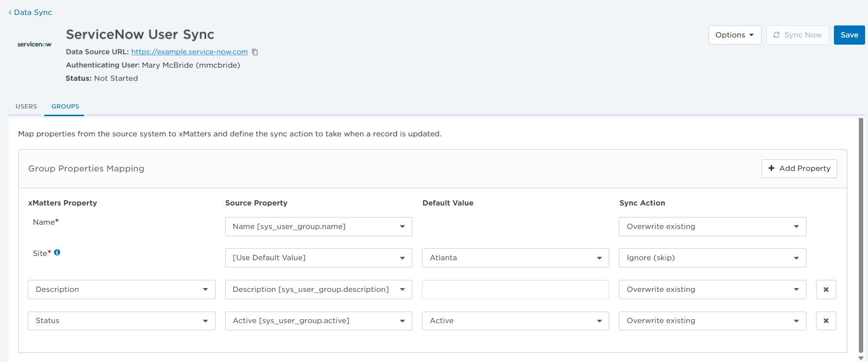Open the Options dropdown menu
Screen dimensions: 868x362
click(x=734, y=35)
